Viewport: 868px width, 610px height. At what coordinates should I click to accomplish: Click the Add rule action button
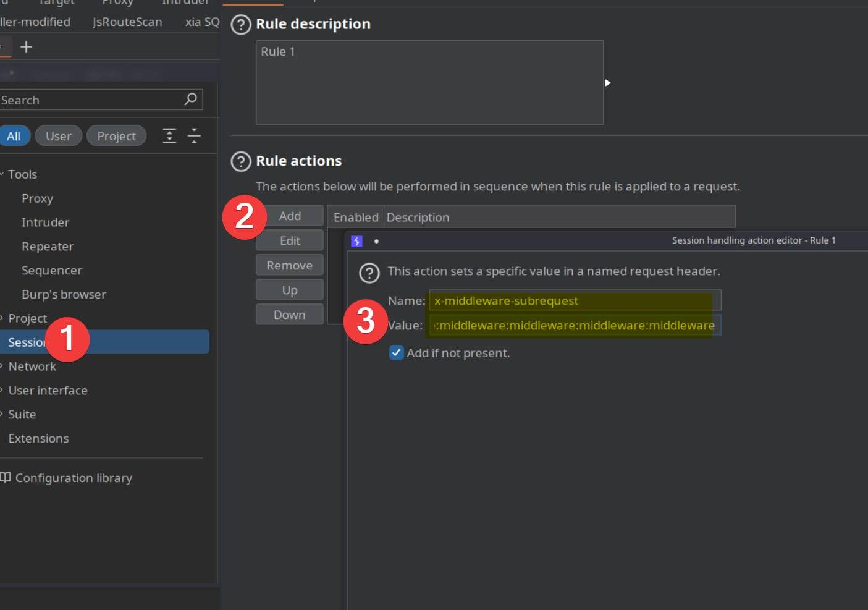pos(290,216)
